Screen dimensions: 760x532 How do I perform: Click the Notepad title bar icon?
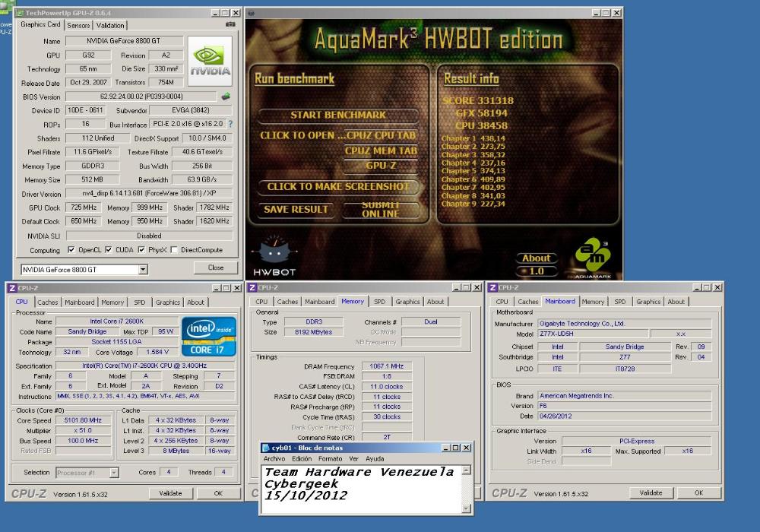265,448
